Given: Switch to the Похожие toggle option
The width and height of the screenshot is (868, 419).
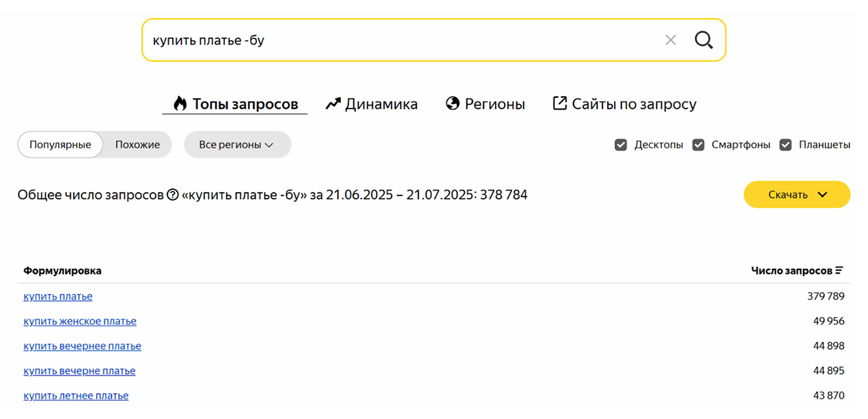Looking at the screenshot, I should point(138,145).
